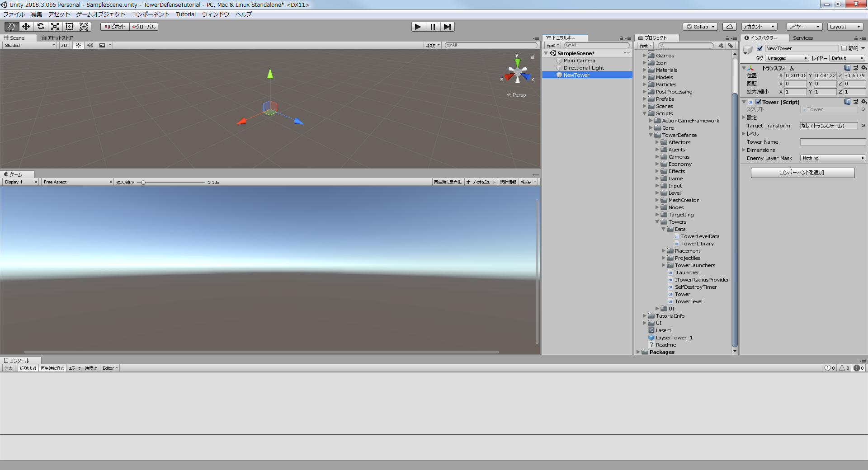Switch to the Services tab
Image resolution: width=868 pixels, height=470 pixels.
[803, 38]
